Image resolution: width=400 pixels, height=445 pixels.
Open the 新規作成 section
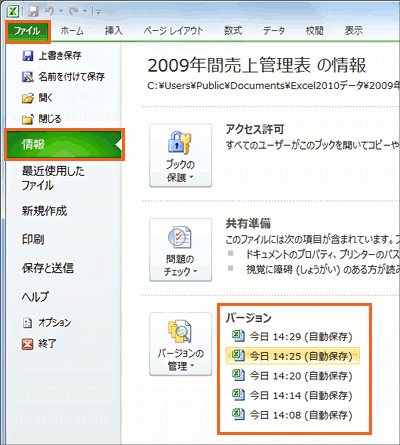pos(44,211)
